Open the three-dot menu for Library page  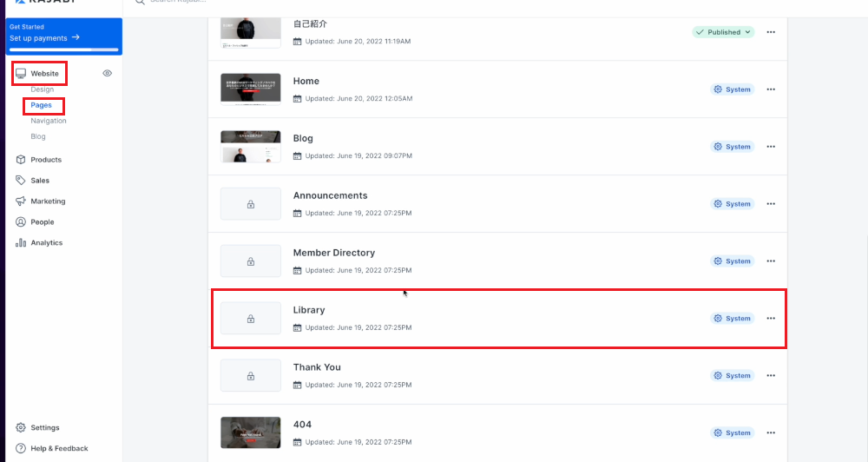coord(771,319)
